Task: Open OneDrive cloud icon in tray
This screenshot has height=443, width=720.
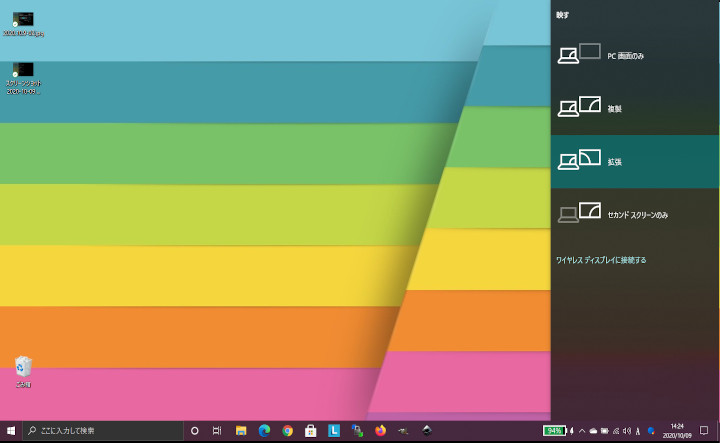Action: (x=593, y=431)
